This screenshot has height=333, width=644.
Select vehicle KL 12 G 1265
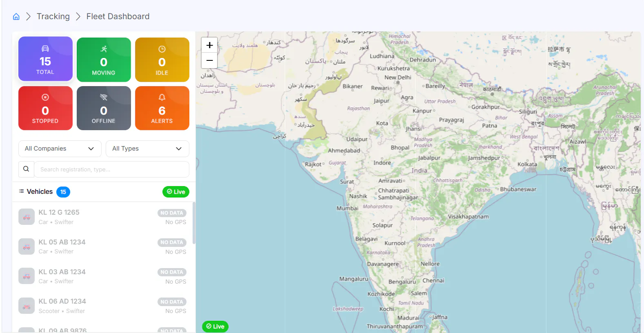(102, 217)
